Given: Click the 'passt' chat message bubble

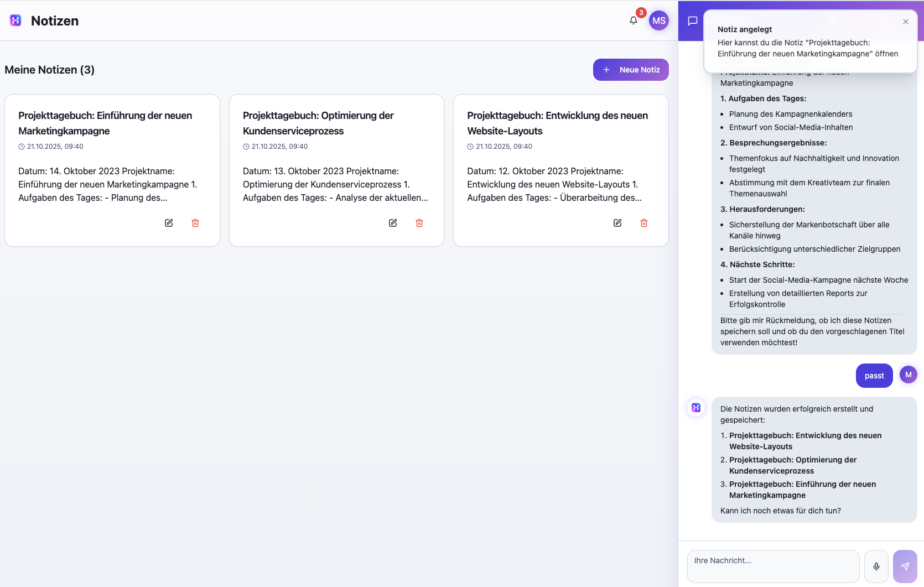Looking at the screenshot, I should coord(874,376).
